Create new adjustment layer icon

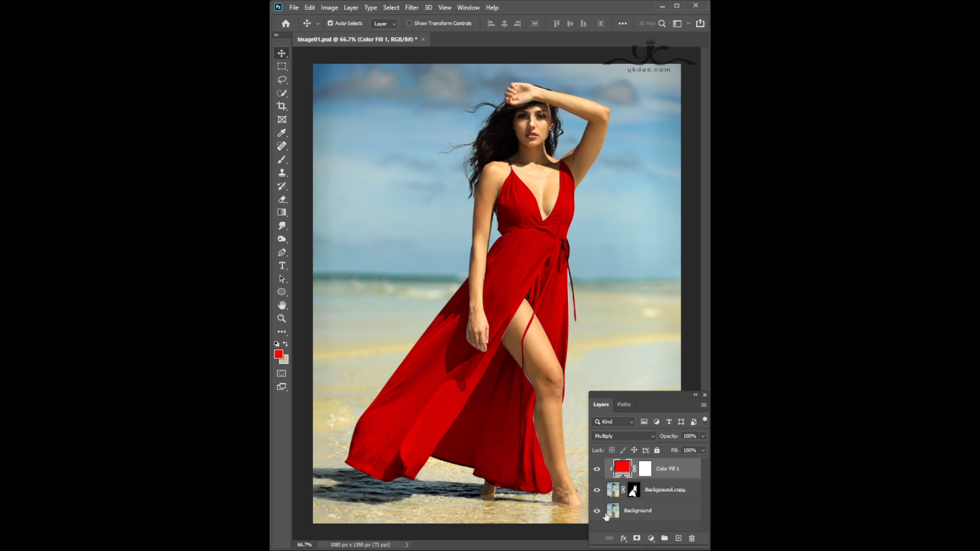pos(651,538)
